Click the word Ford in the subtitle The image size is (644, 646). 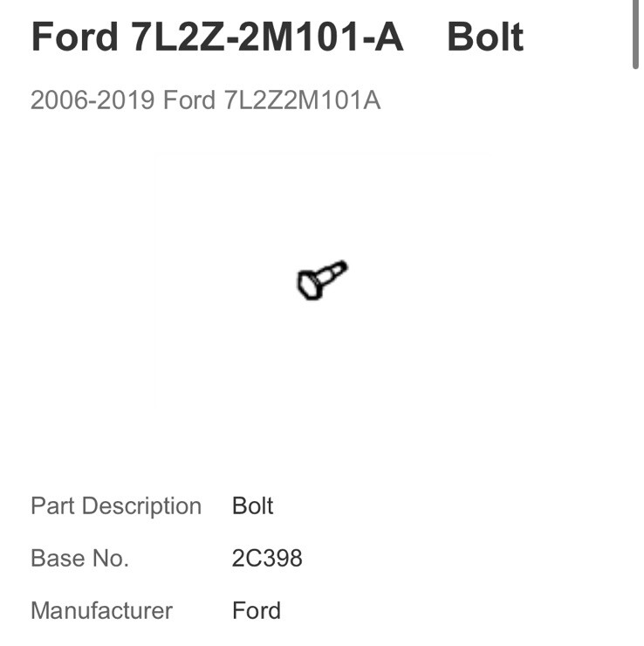(x=188, y=100)
